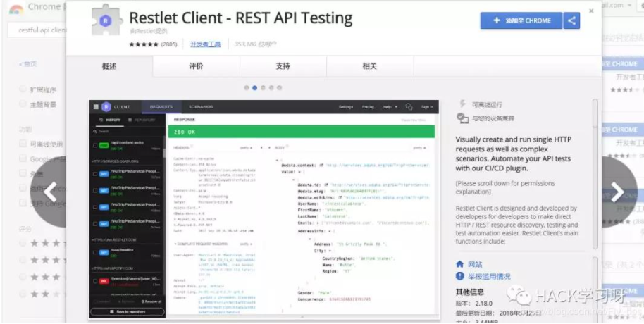Image resolution: width=644 pixels, height=324 pixels.
Task: Select the active second carousel dot
Action: click(254, 88)
